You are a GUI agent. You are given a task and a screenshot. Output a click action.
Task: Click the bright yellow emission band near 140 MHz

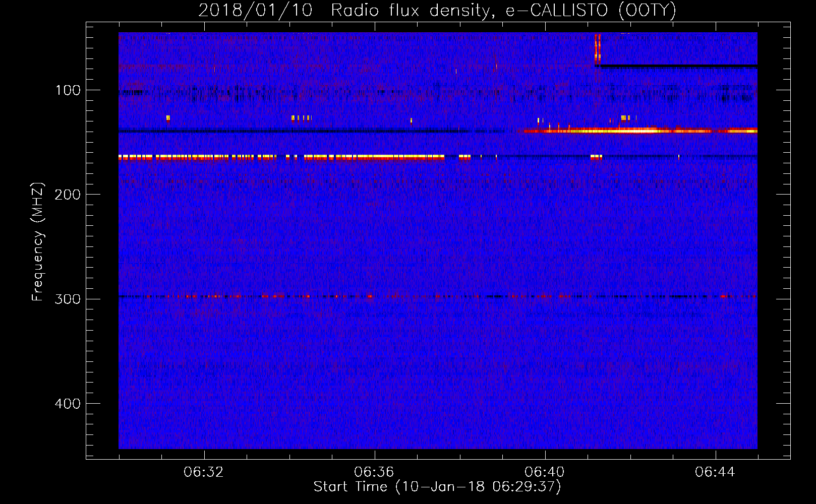click(640, 131)
